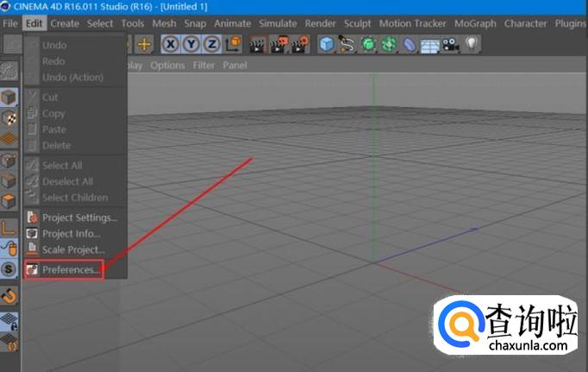Toggle the Z axis lock
Image resolution: width=588 pixels, height=372 pixels.
coord(212,44)
